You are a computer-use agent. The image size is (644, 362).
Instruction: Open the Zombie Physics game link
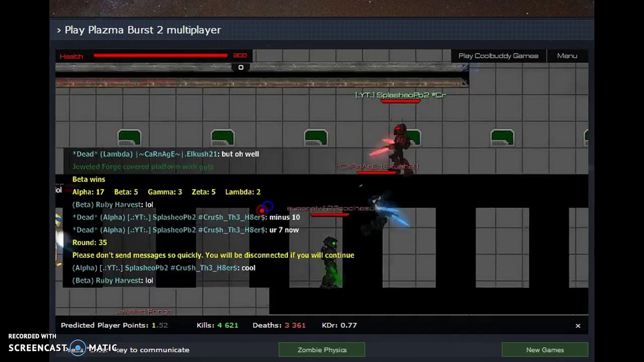pyautogui.click(x=322, y=350)
